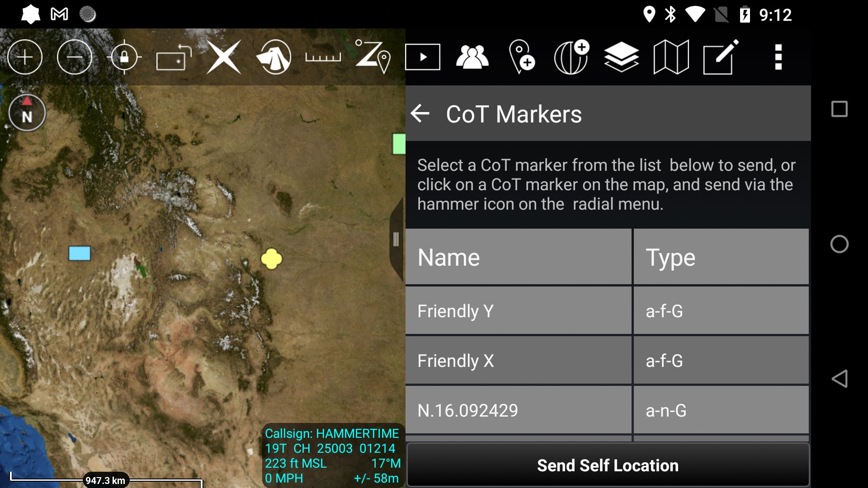Open the edit drawing pencil tool
The height and width of the screenshot is (488, 868).
(721, 57)
